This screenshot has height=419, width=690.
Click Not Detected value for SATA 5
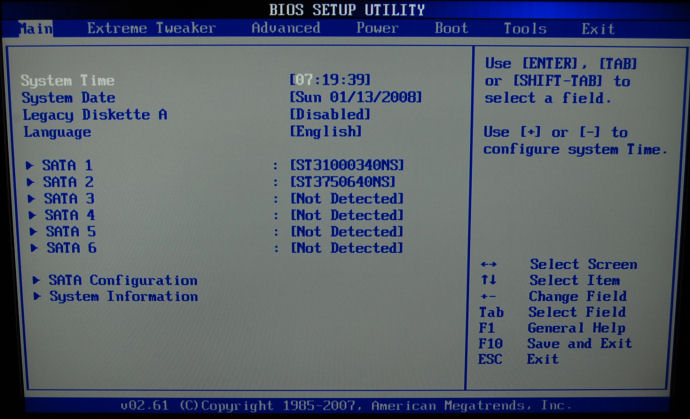coord(347,232)
